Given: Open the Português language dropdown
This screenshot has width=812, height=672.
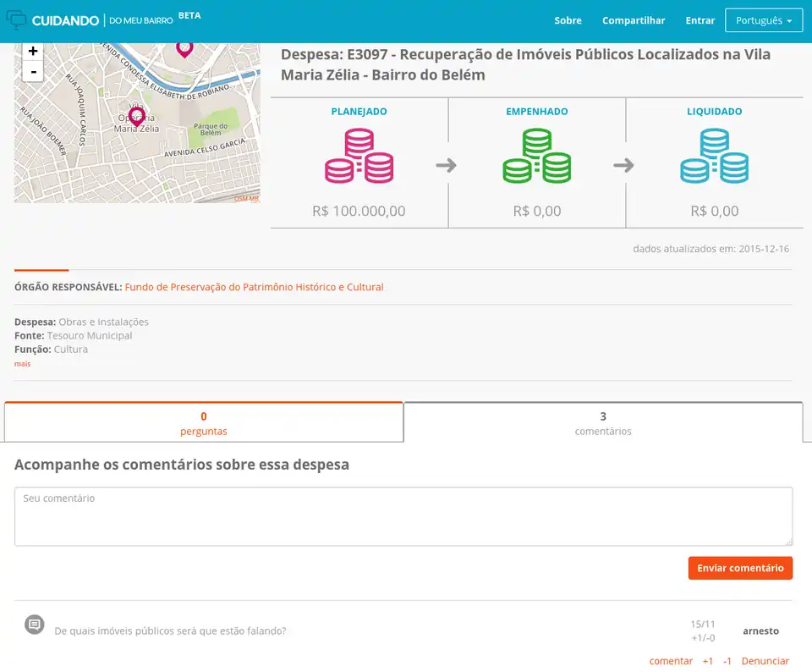Looking at the screenshot, I should 764,20.
